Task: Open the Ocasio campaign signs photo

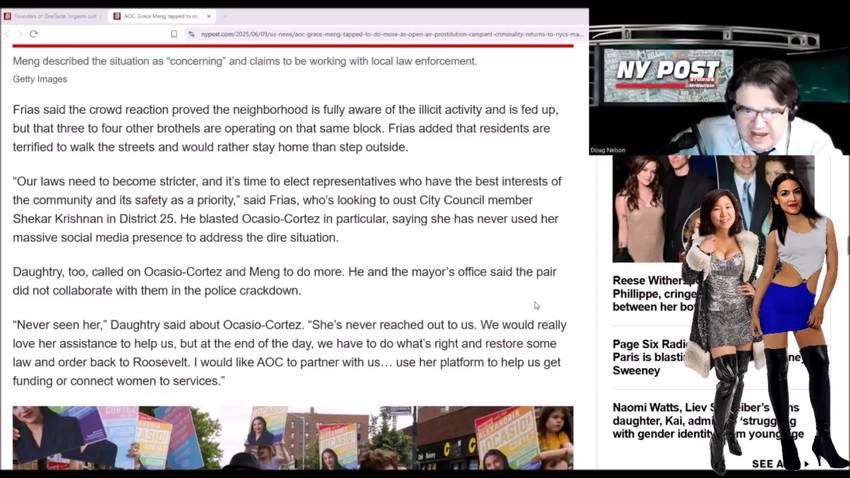Action: pos(293,437)
